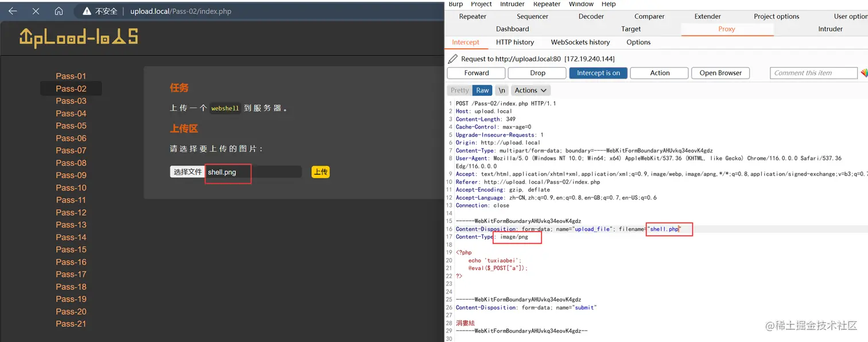Open the User options tab
Screen dimensions: 868x342
click(x=851, y=17)
